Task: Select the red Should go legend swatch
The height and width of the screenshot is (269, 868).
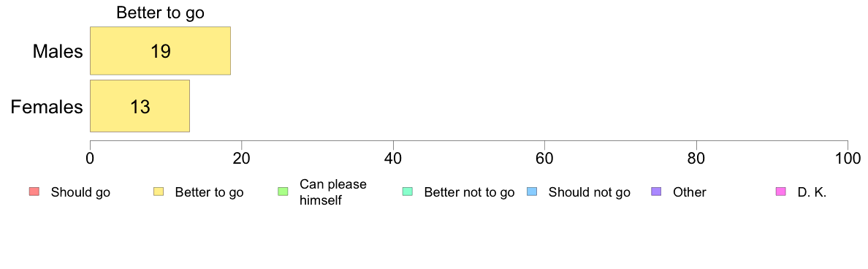Action: coord(34,192)
